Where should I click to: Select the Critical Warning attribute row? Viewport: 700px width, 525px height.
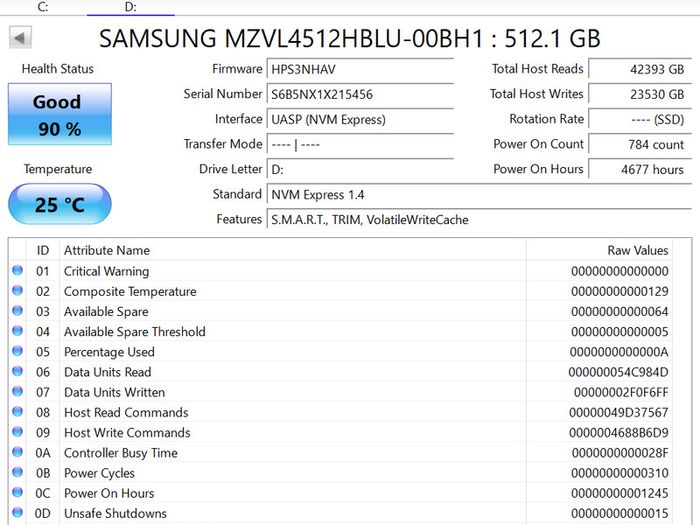click(341, 271)
